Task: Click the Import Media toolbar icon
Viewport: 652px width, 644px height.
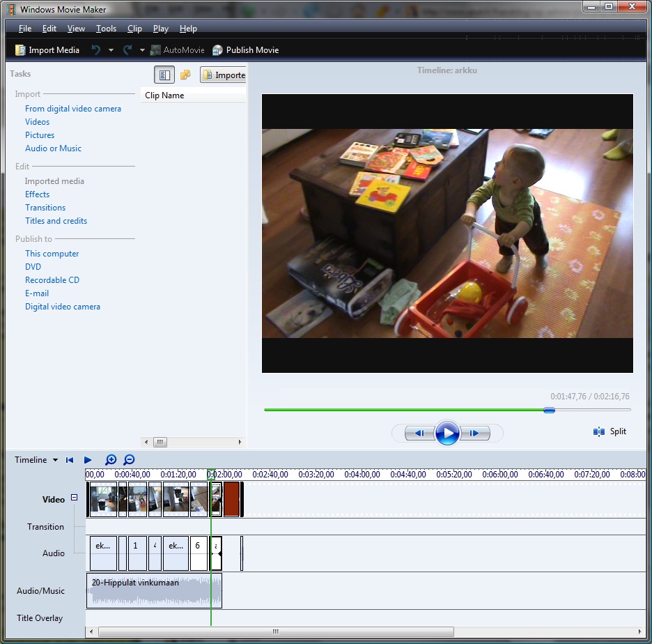Action: [20, 50]
